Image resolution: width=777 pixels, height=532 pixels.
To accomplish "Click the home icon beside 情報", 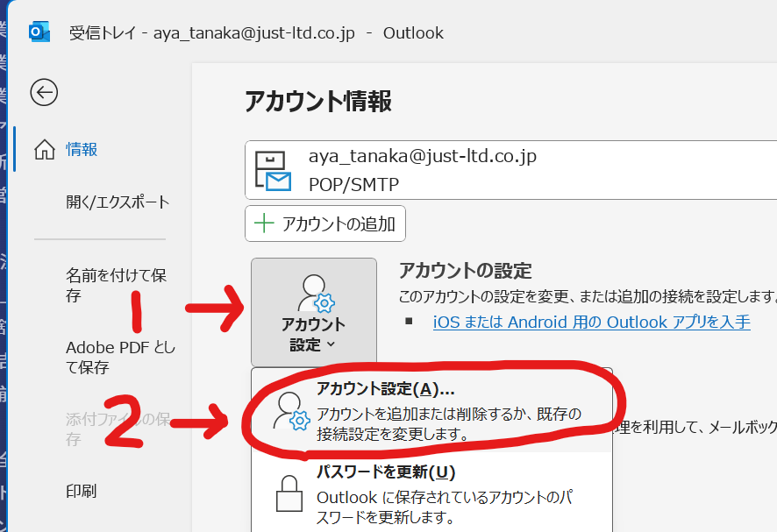I will (x=45, y=149).
